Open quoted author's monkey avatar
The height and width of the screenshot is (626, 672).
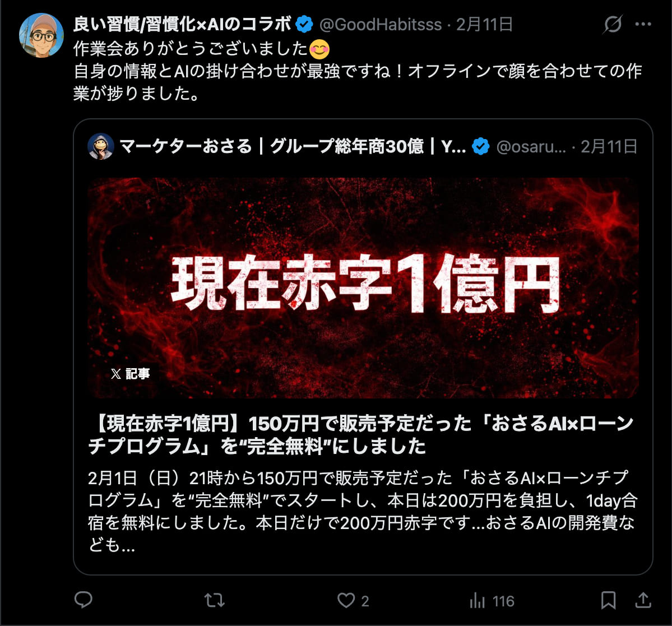pos(101,146)
